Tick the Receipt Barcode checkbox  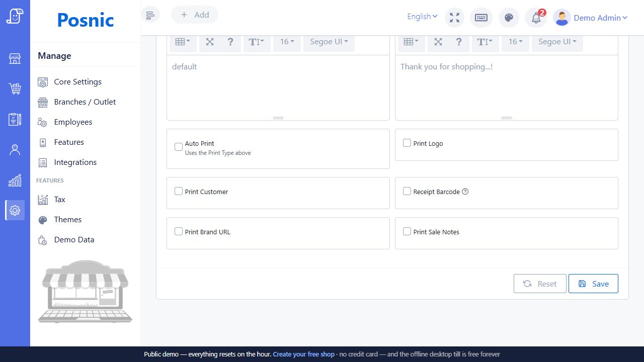coord(407,191)
